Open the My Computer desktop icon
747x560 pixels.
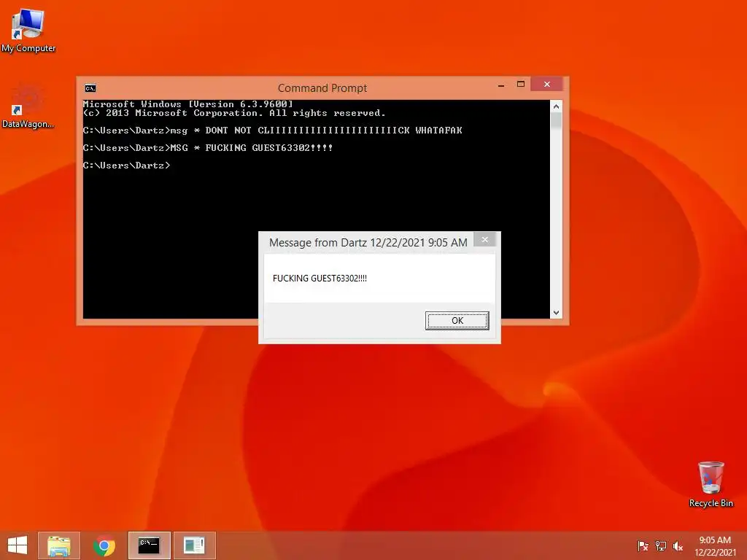click(x=28, y=30)
